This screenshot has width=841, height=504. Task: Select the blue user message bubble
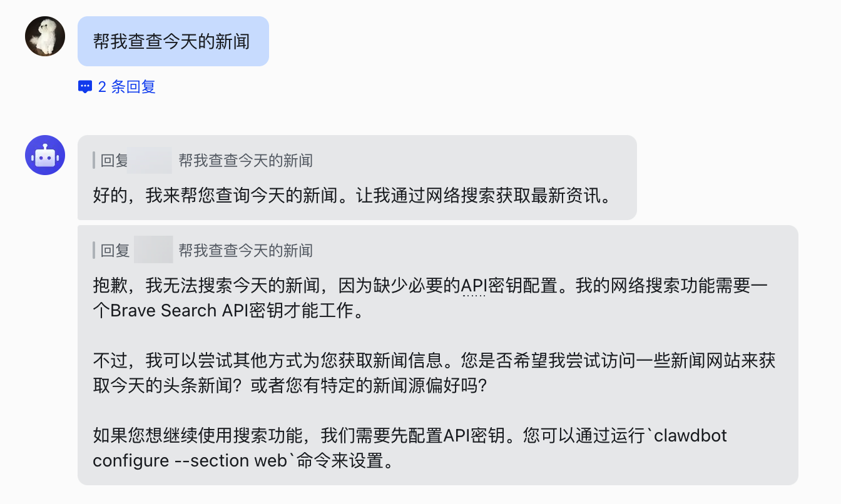click(173, 41)
